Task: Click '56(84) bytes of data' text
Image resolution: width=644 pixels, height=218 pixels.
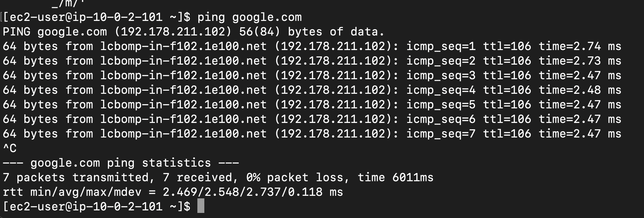Action: pyautogui.click(x=311, y=32)
